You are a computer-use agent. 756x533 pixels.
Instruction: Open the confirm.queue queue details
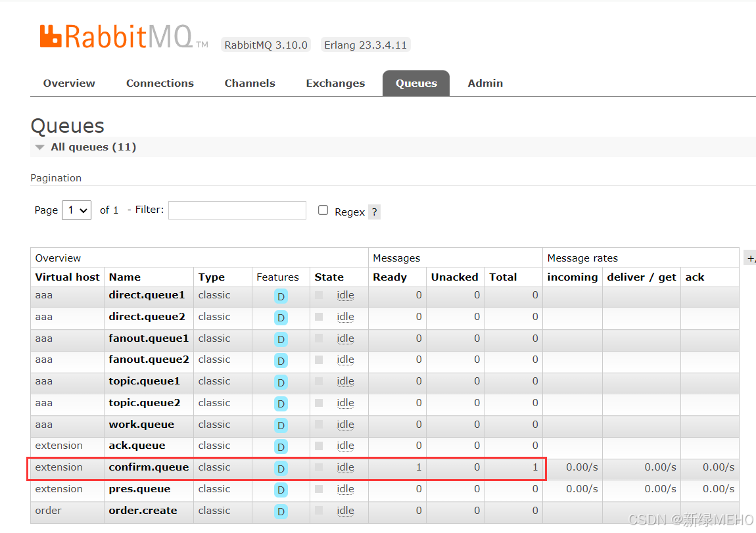tap(149, 467)
